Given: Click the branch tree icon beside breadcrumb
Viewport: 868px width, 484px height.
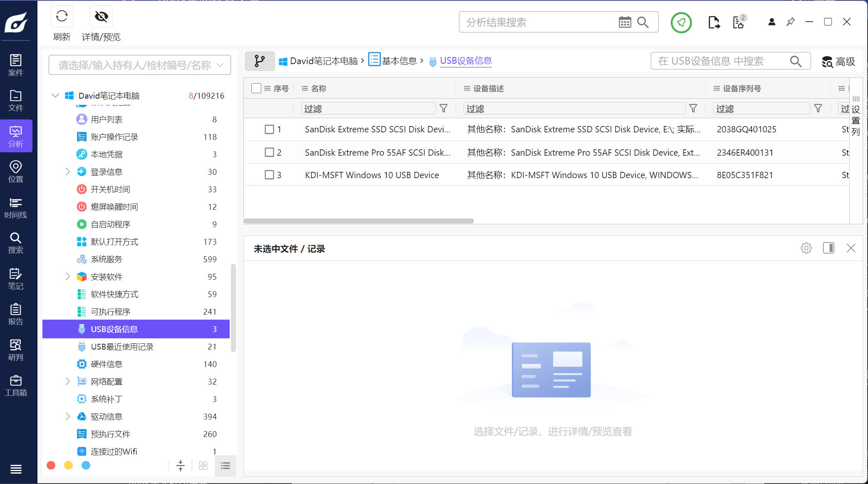Looking at the screenshot, I should (x=259, y=61).
